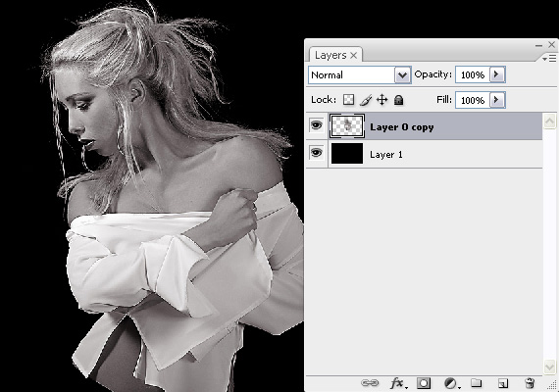Viewport: 559px width, 392px height.
Task: Lock image pixels with brush icon
Action: click(366, 100)
